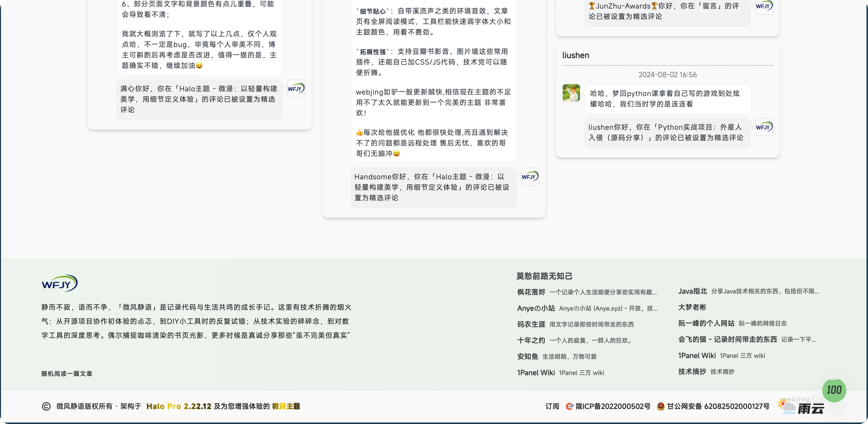Image resolution: width=868 pixels, height=424 pixels.
Task: Click the WFJY avatar beside liushen reply
Action: [764, 127]
